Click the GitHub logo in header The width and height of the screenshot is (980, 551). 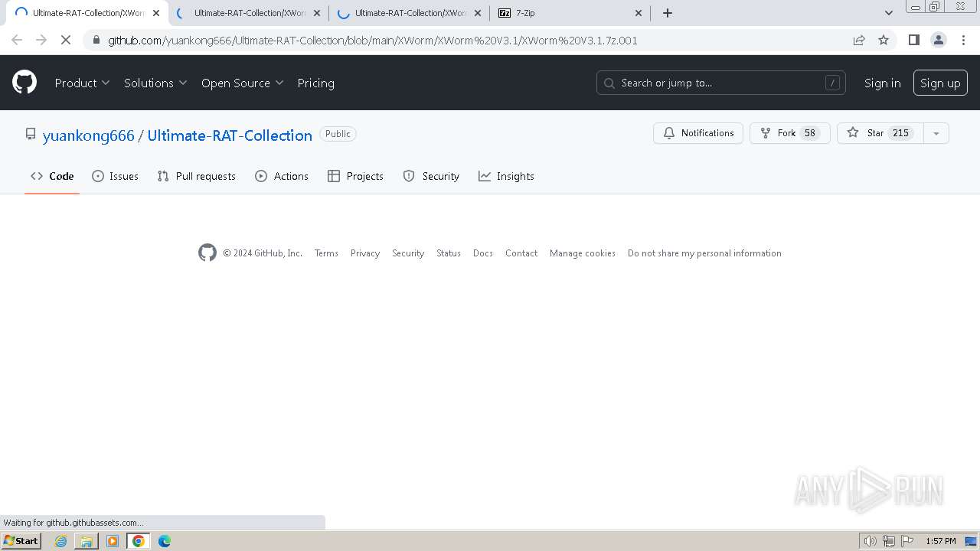coord(24,83)
